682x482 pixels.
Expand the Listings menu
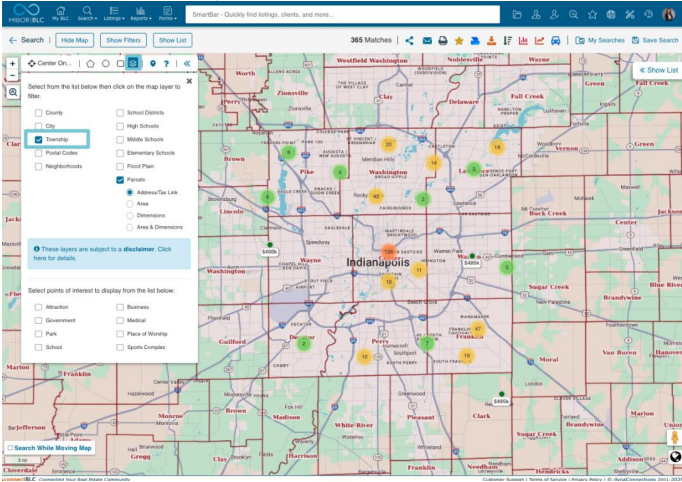113,14
